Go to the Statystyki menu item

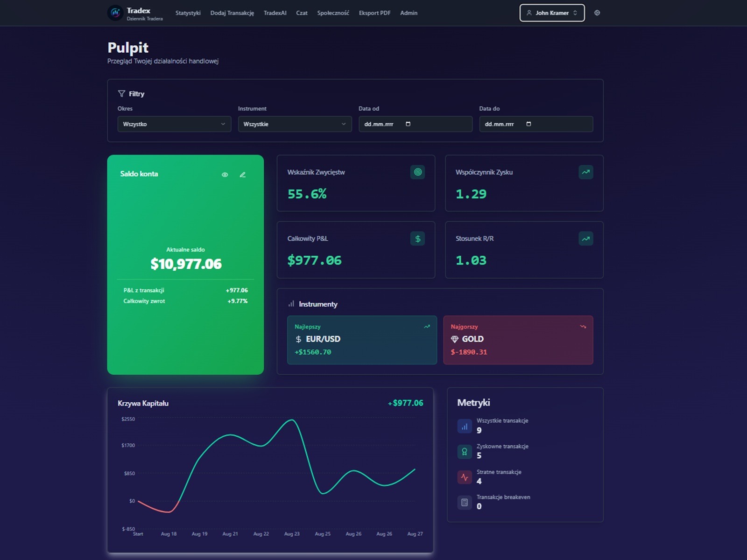188,13
